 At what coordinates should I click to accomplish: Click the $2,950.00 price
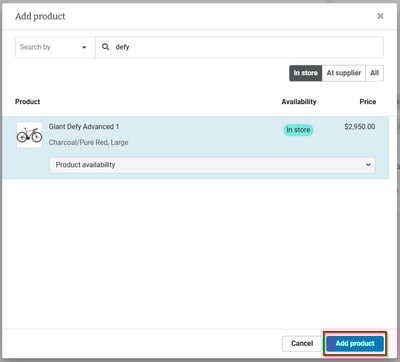tap(360, 127)
